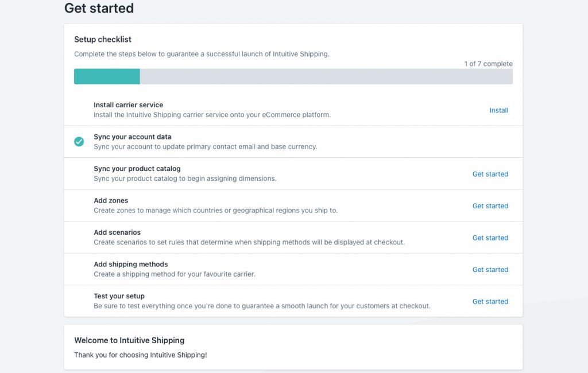Select the 'Sync your product catalog' heading
The width and height of the screenshot is (588, 373).
tap(137, 169)
